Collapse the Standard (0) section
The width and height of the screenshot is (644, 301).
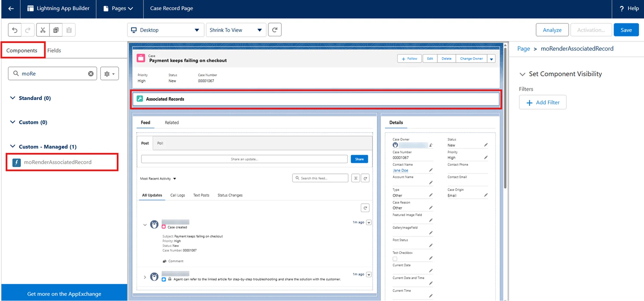13,98
